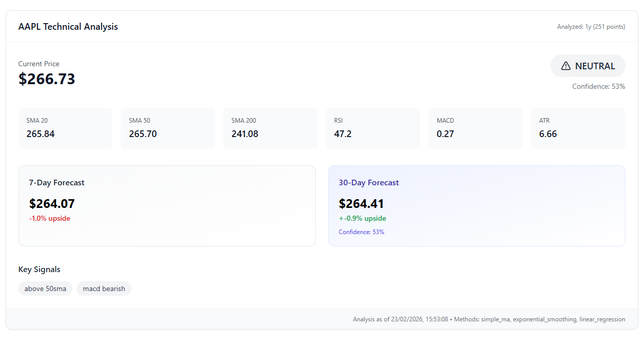This screenshot has height=346, width=644.
Task: Click the SMA 50 label
Action: 140,121
